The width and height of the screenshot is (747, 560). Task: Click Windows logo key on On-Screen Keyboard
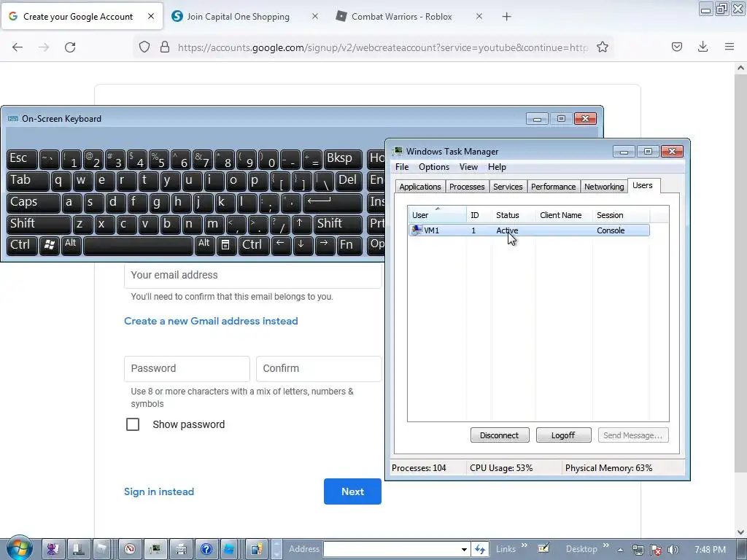point(50,245)
